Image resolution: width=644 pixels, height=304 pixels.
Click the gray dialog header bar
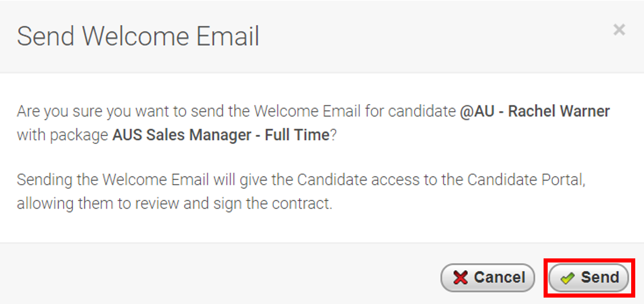pos(322,37)
